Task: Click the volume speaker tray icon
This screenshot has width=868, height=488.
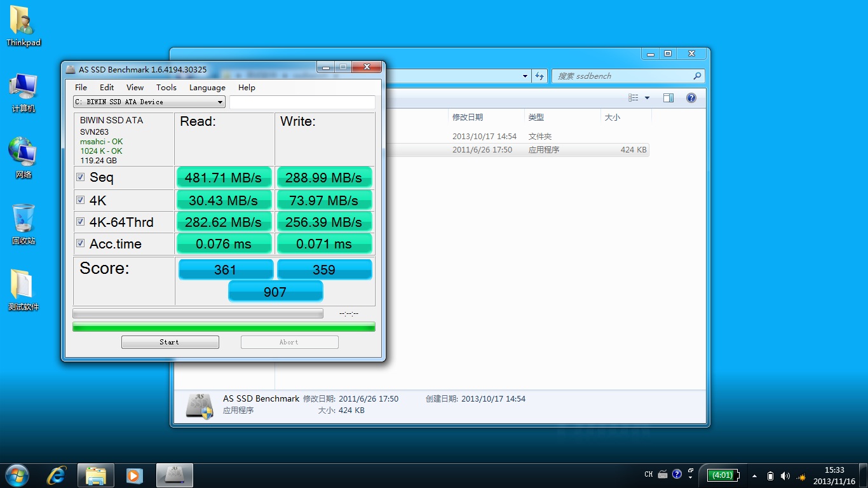Action: coord(785,476)
